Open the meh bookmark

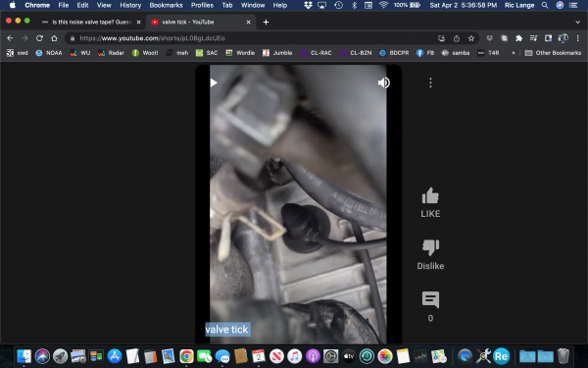tap(177, 53)
